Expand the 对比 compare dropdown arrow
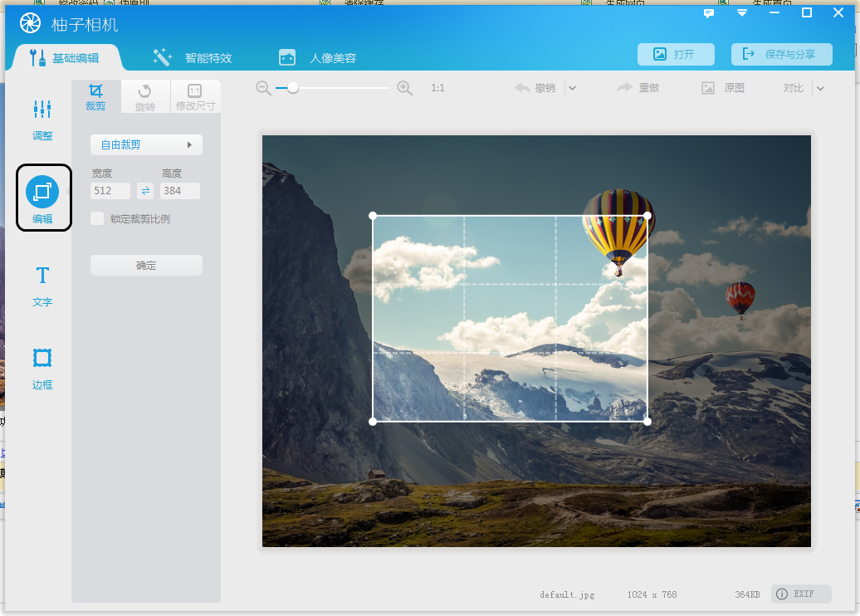Screen dimensions: 860x616 (820, 89)
